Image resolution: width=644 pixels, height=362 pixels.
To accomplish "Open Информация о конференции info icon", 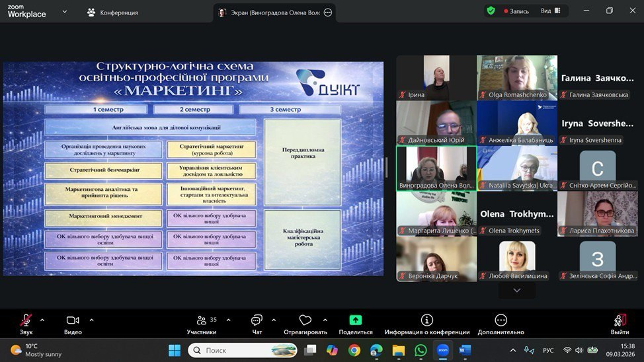I will pyautogui.click(x=426, y=320).
